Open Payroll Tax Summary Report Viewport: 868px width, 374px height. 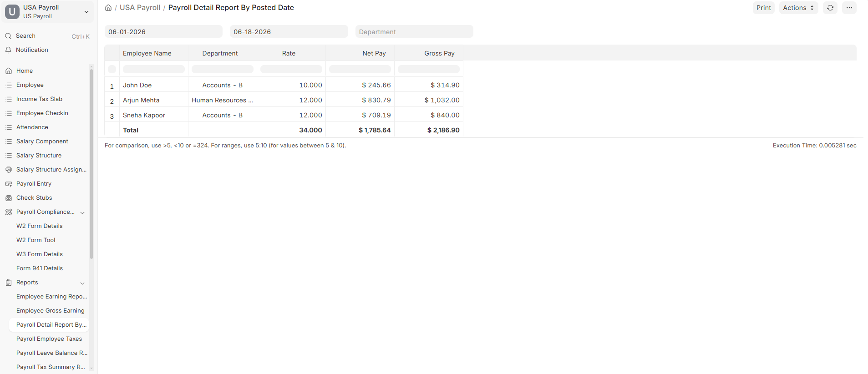[51, 367]
